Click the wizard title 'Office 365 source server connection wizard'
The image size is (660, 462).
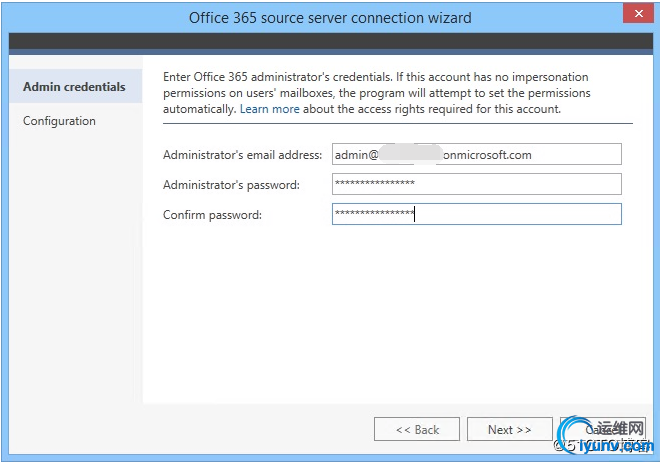(330, 18)
